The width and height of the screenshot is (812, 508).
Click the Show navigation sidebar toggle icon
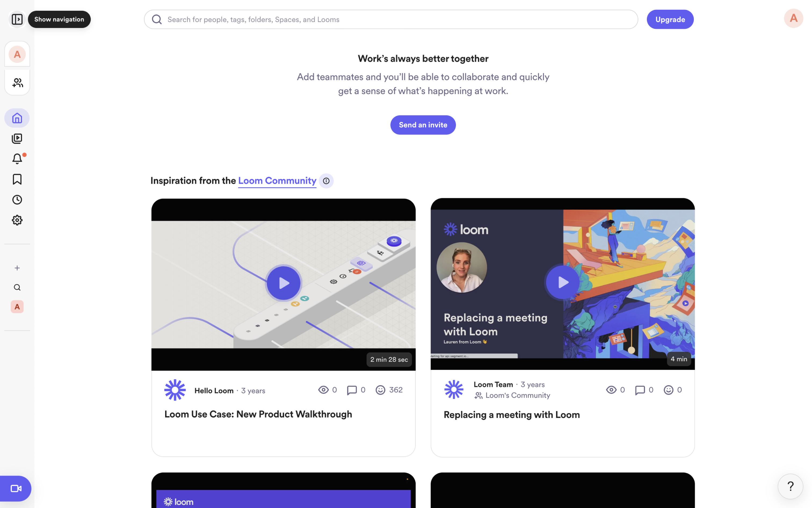pyautogui.click(x=17, y=19)
